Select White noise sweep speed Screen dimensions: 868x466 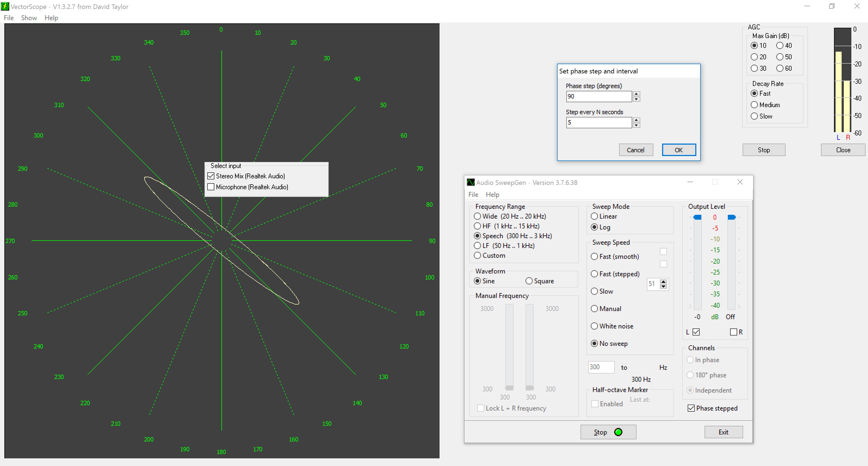pos(594,326)
